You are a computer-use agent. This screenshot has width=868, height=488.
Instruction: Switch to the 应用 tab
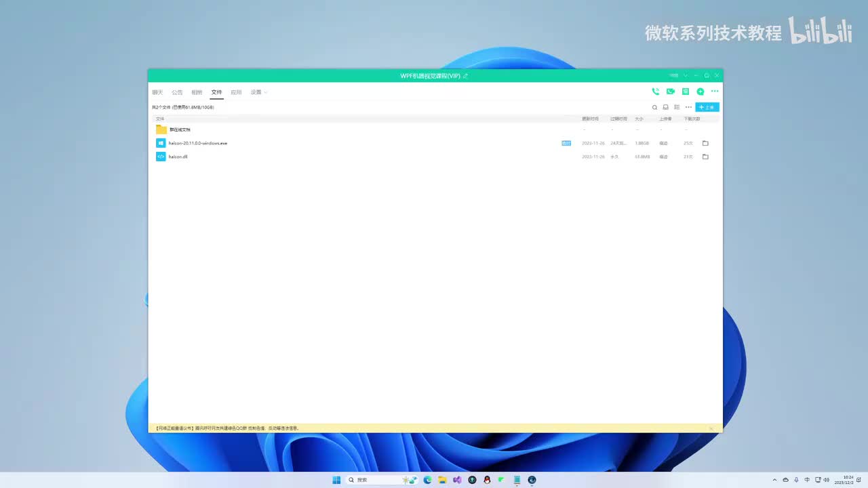point(236,92)
